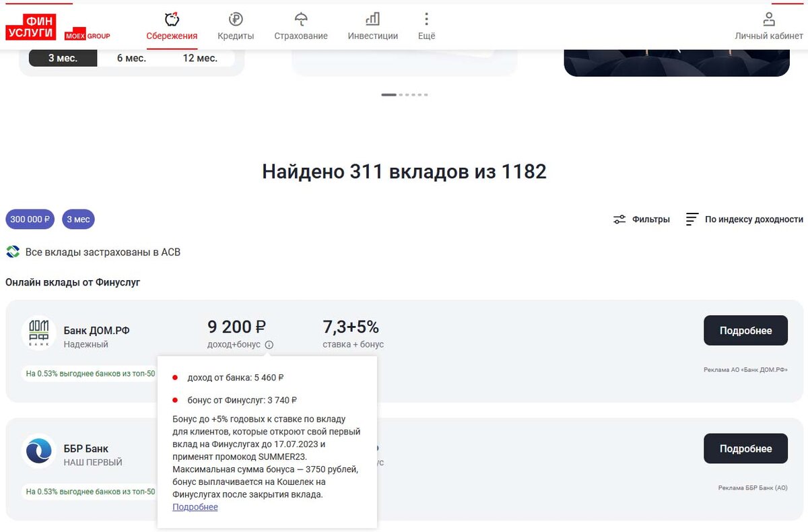The image size is (808, 532).
Task: Open the Ещё three-dot menu
Action: click(426, 27)
